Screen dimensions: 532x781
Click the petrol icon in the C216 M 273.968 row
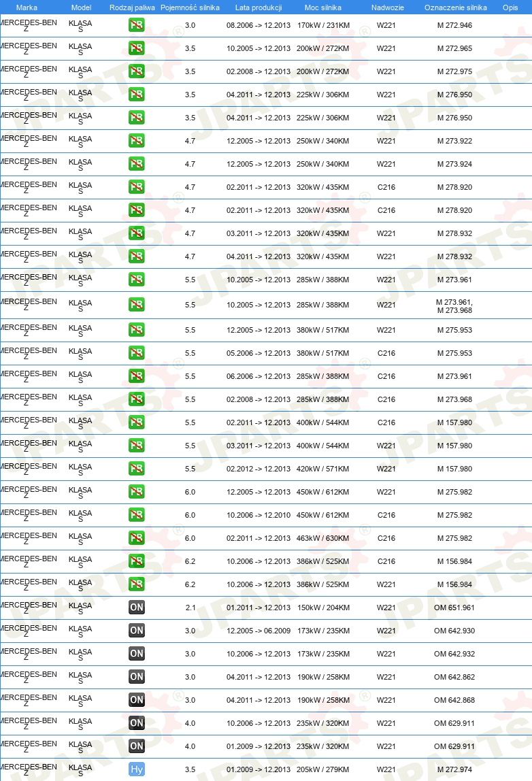click(137, 399)
